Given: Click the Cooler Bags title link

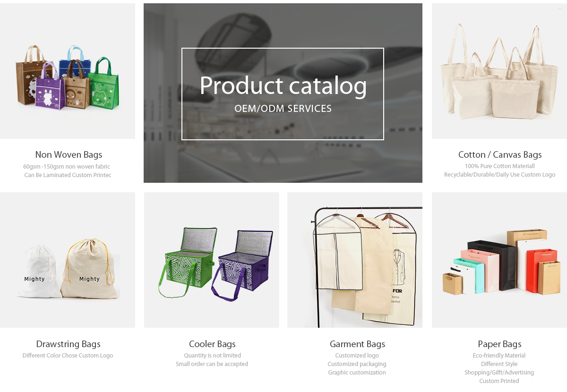Looking at the screenshot, I should point(212,344).
